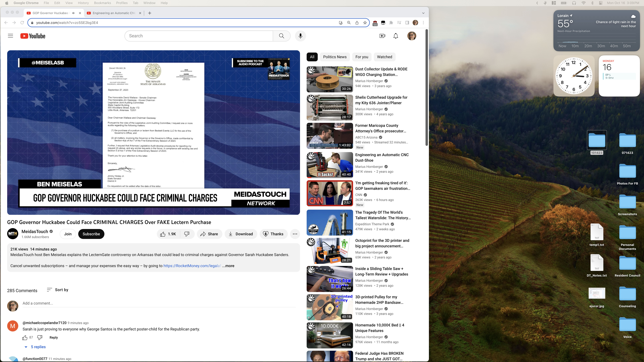Viewport: 644px width, 362px height.
Task: Click the address bar URL
Action: click(x=67, y=23)
